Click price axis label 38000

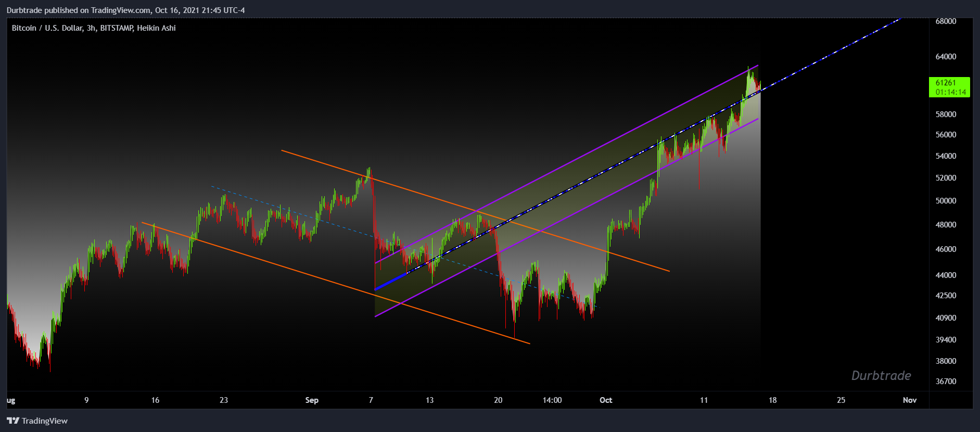coord(946,361)
